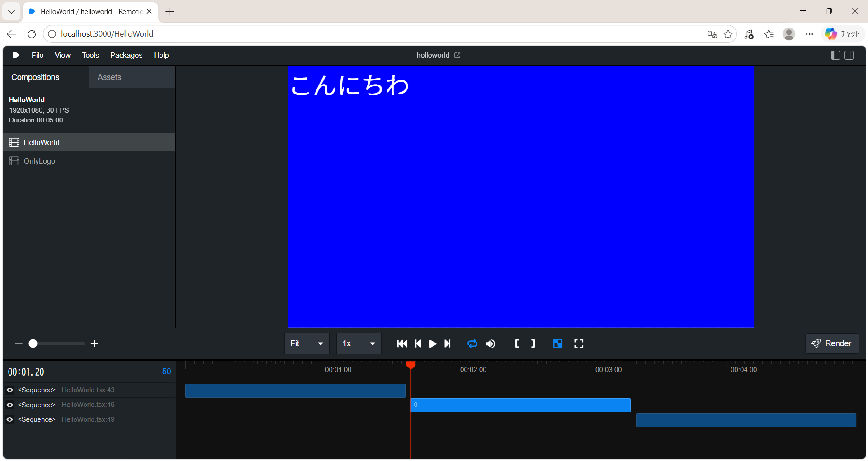Open the Tools menu
The image size is (868, 461).
(90, 55)
